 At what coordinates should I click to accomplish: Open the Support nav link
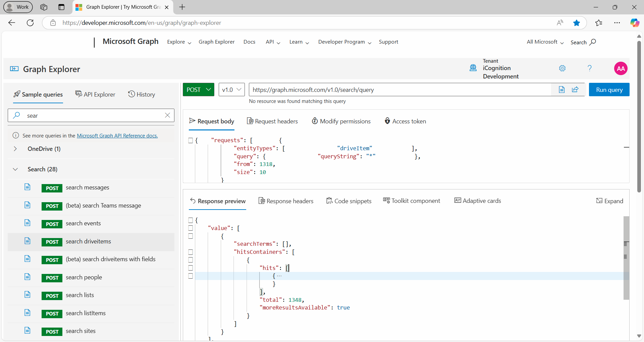(x=388, y=42)
